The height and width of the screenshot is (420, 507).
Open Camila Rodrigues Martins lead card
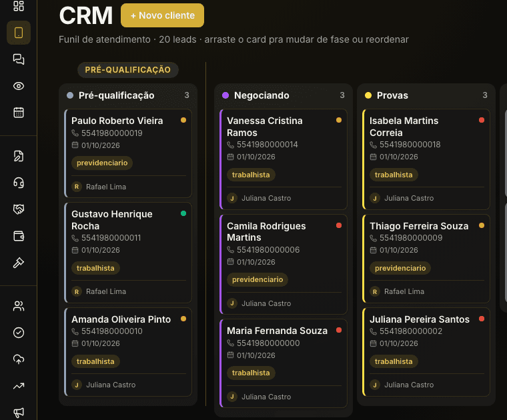click(284, 264)
